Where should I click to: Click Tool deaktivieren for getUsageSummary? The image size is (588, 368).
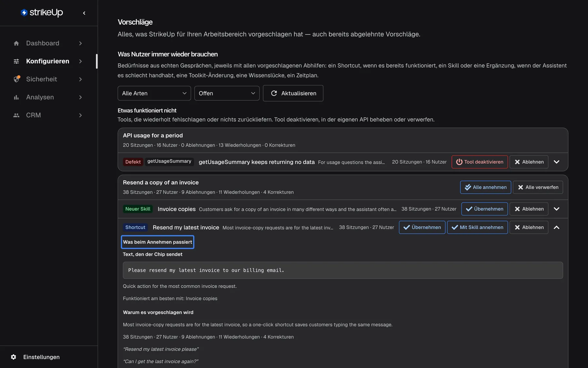click(x=480, y=162)
